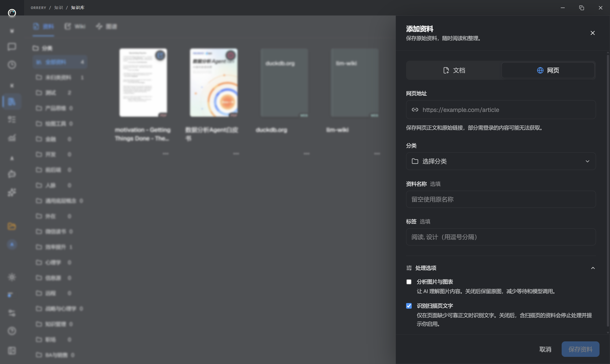Switch to the 文档 tab

pyautogui.click(x=454, y=70)
